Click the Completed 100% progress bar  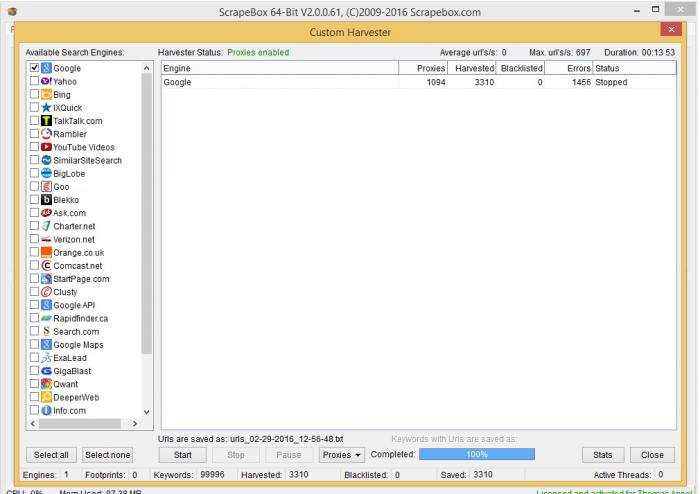[477, 454]
